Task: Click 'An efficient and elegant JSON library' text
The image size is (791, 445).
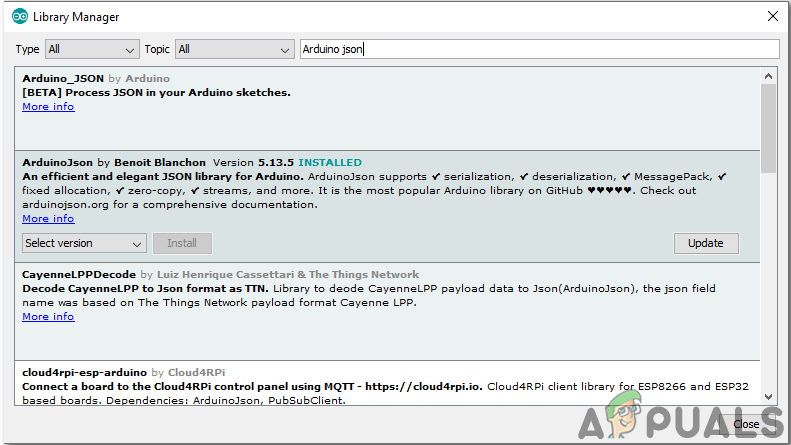Action: click(x=163, y=177)
